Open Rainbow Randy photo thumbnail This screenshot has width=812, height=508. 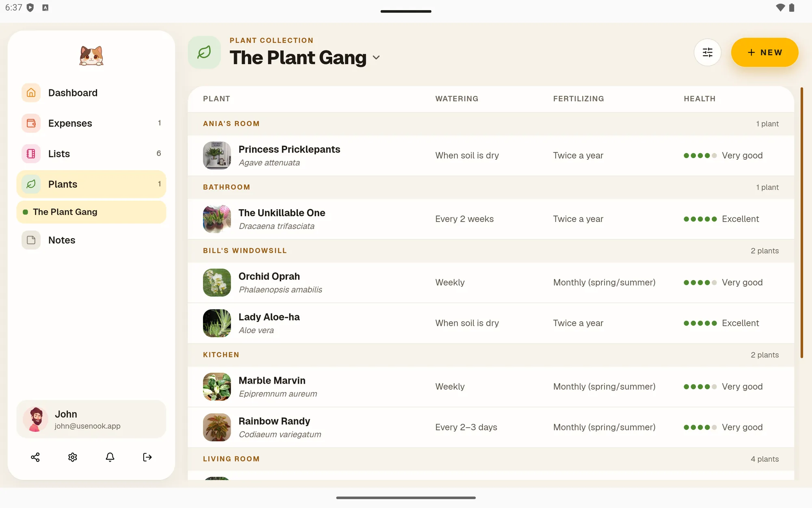point(217,427)
